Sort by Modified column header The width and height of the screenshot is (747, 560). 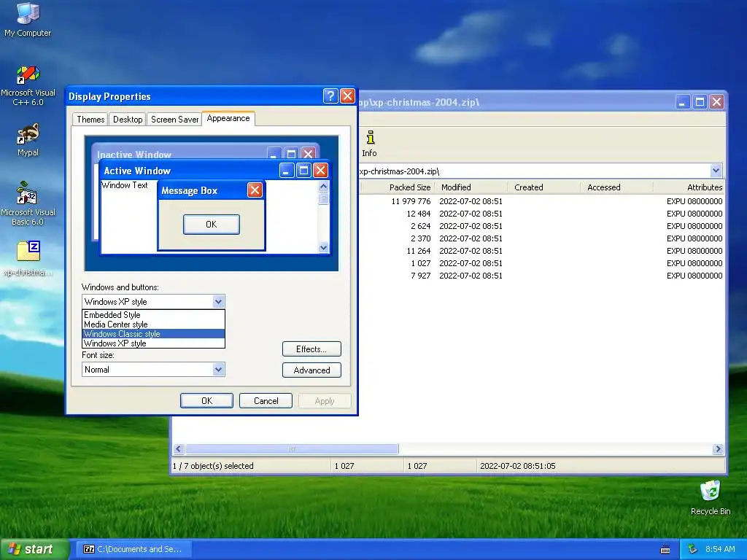[x=471, y=187]
